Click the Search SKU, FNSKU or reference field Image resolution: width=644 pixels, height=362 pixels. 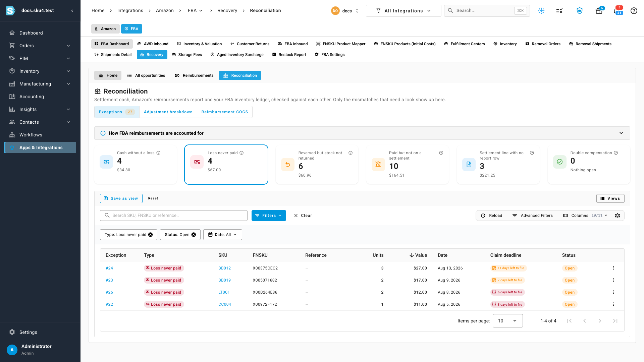[x=173, y=216]
